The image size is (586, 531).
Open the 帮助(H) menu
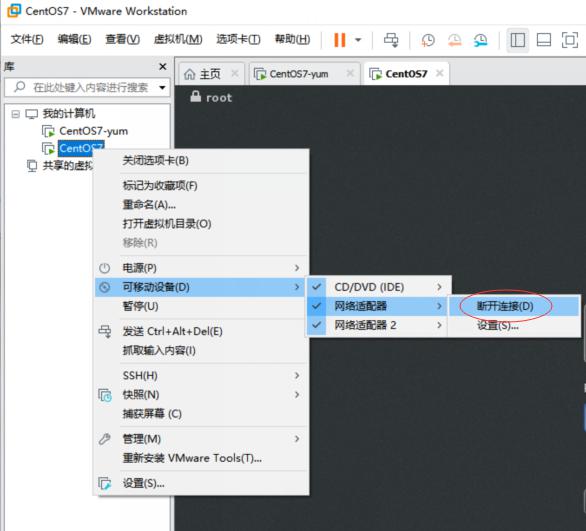point(292,39)
